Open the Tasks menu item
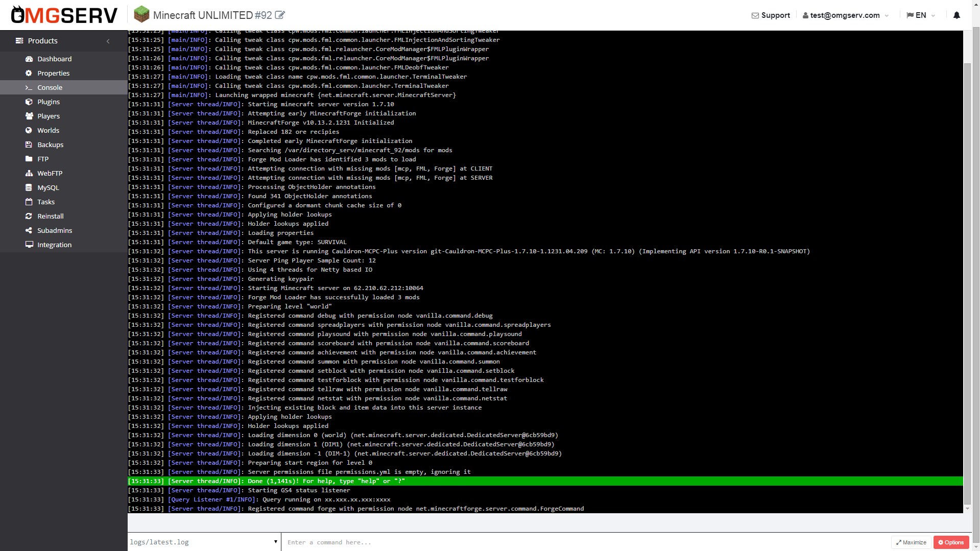Screen dimensions: 980x551 pyautogui.click(x=63, y=202)
